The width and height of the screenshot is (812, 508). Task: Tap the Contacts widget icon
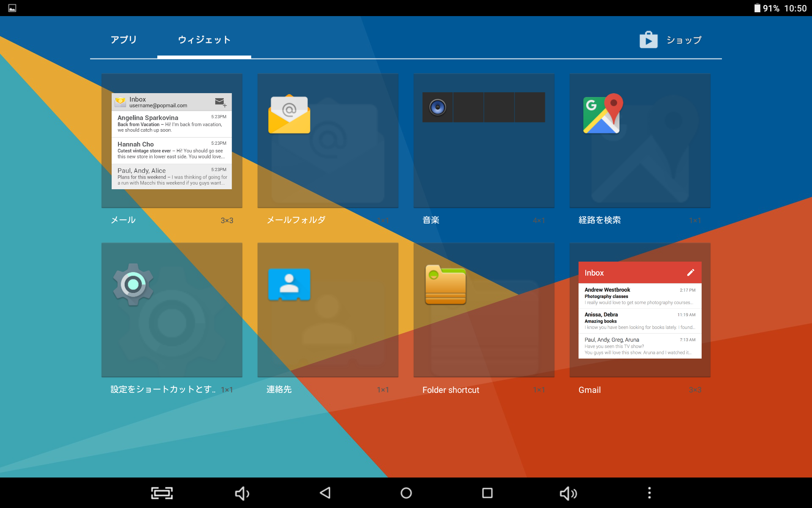(289, 284)
